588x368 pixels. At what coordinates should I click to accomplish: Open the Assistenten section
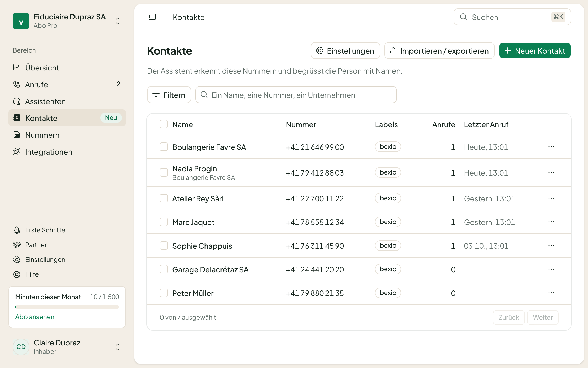click(67, 101)
